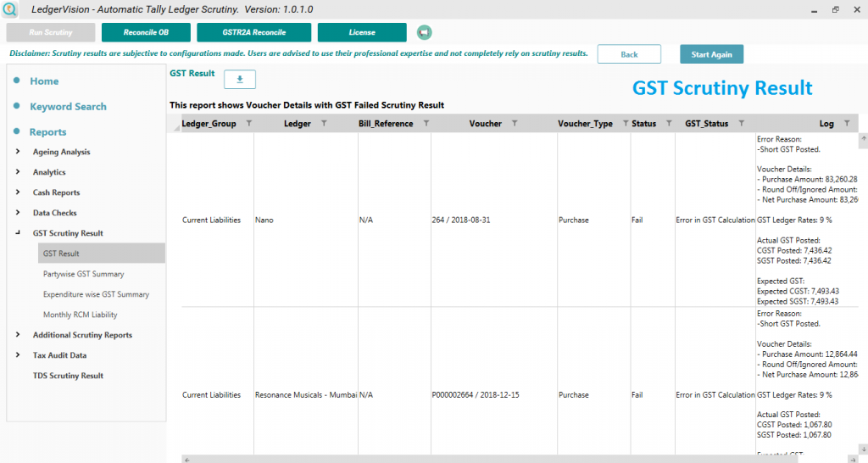Click the Bill_Reference column filter icon

pyautogui.click(x=426, y=124)
